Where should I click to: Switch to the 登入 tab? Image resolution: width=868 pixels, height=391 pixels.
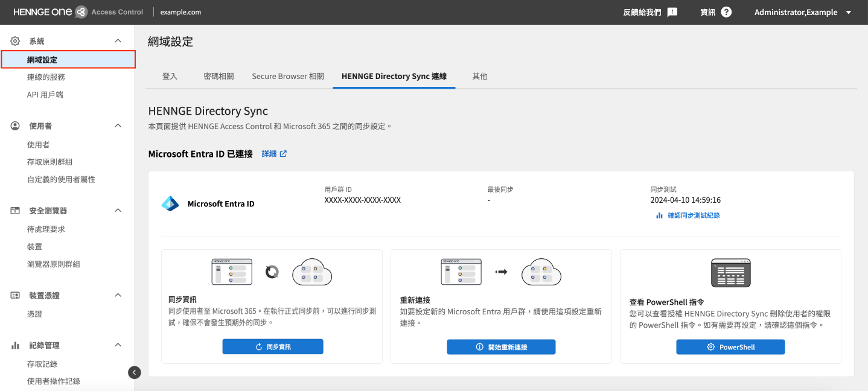point(170,77)
